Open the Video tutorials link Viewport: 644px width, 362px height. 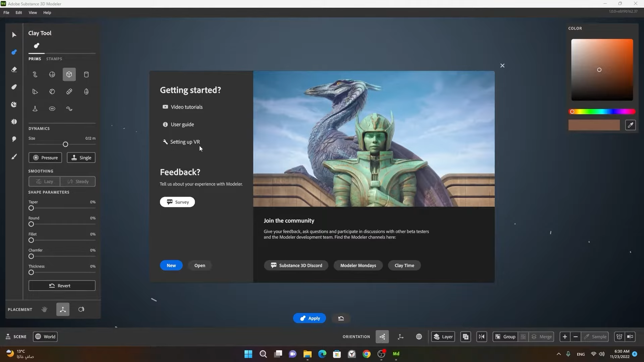(x=186, y=107)
